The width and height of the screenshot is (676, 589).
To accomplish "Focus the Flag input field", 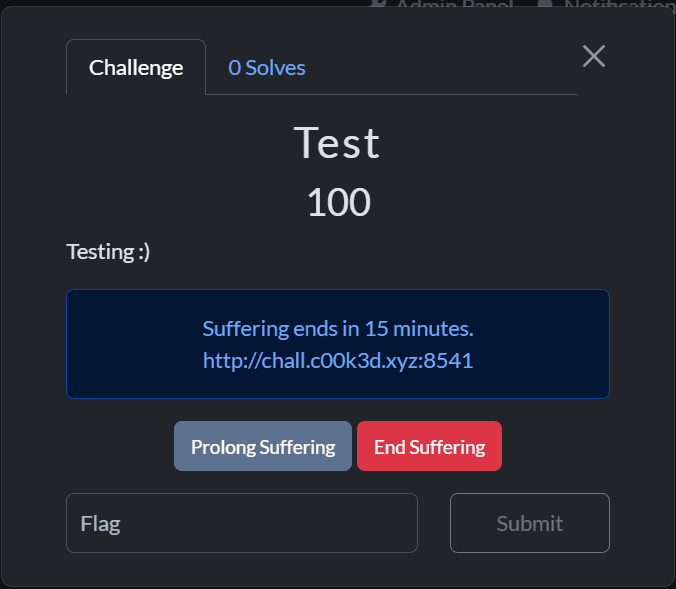I will coord(242,523).
